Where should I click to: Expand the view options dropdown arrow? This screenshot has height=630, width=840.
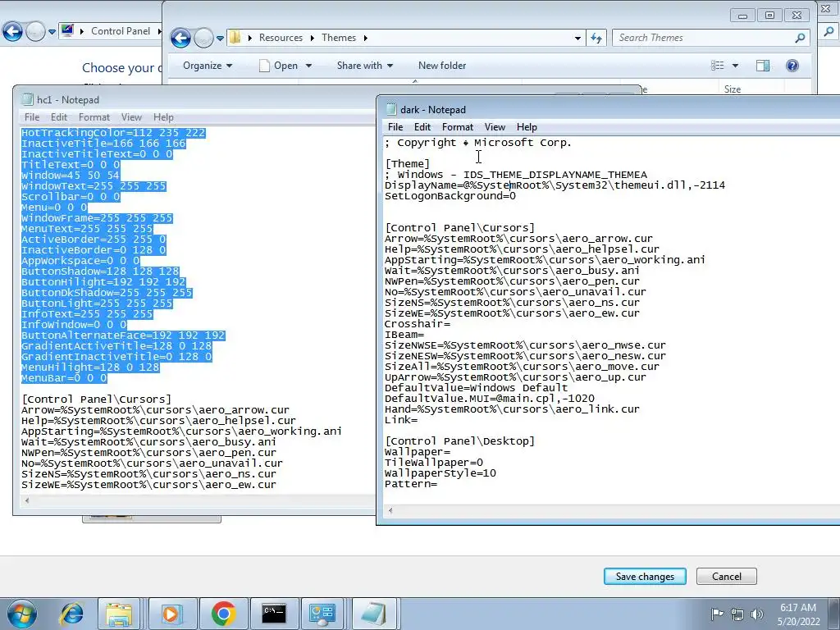[735, 66]
